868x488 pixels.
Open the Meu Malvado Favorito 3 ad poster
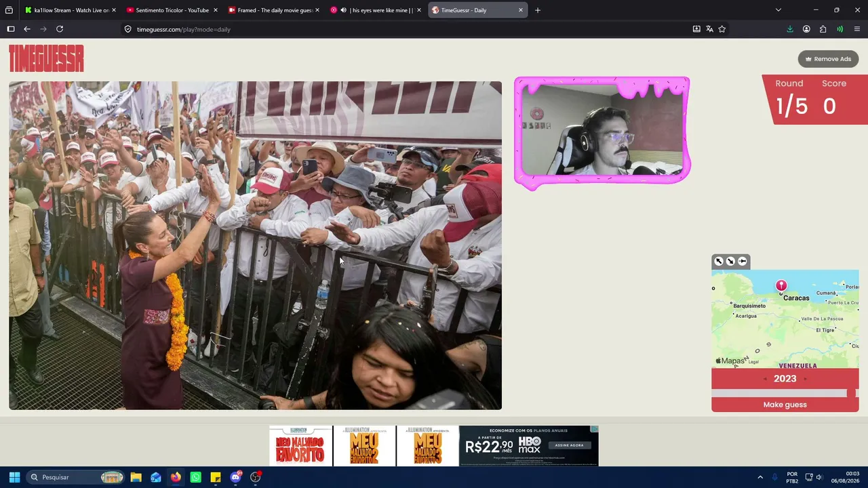tap(427, 446)
